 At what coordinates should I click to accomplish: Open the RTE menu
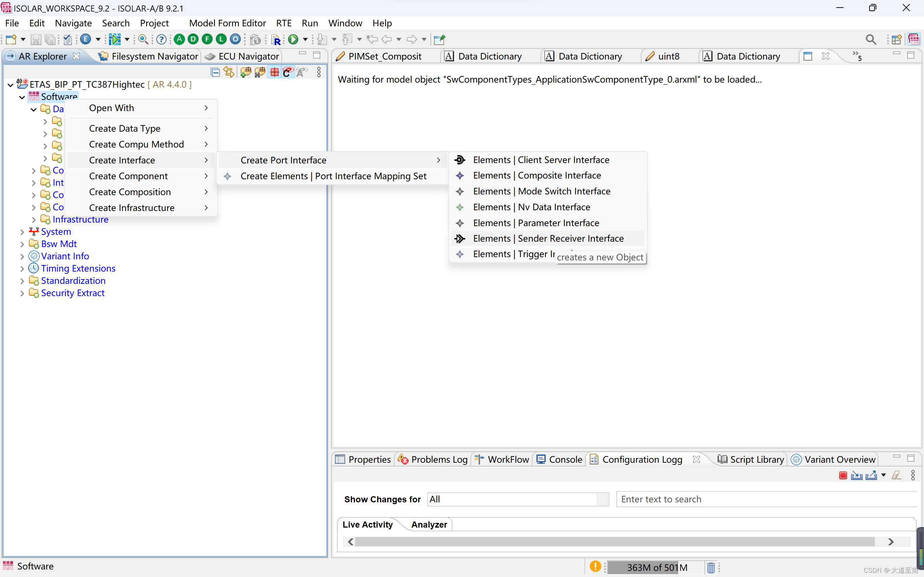(284, 23)
